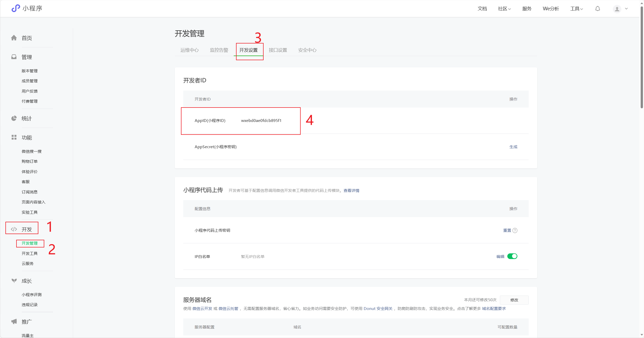Open the notification bell
Viewport: 644px width, 338px height.
pos(598,8)
